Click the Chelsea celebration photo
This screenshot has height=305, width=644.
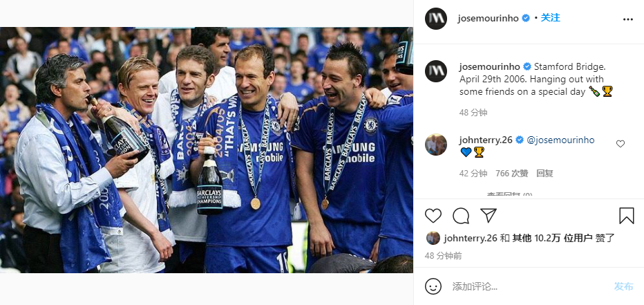click(207, 150)
